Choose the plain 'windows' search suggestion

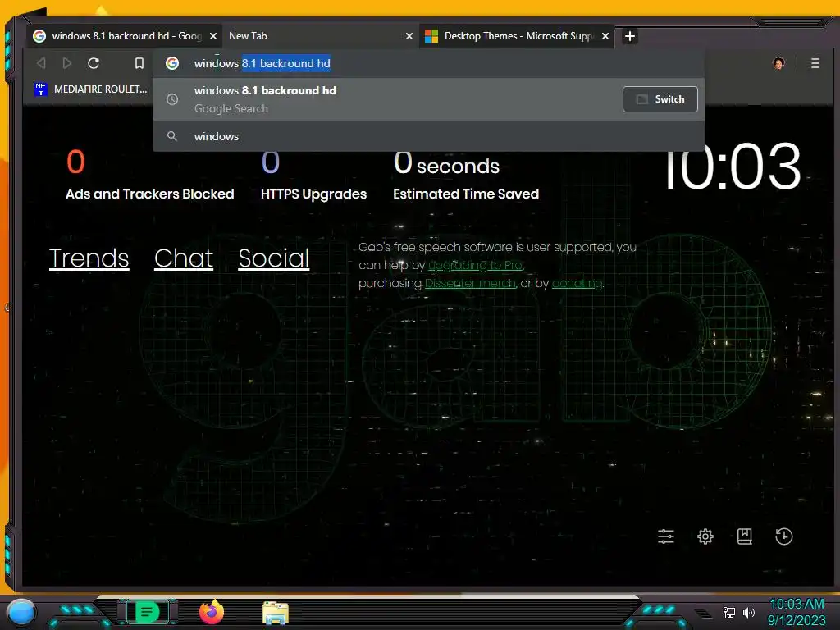428,136
